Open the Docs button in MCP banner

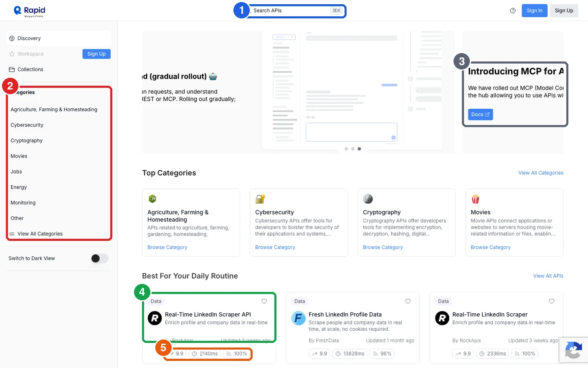pyautogui.click(x=480, y=115)
